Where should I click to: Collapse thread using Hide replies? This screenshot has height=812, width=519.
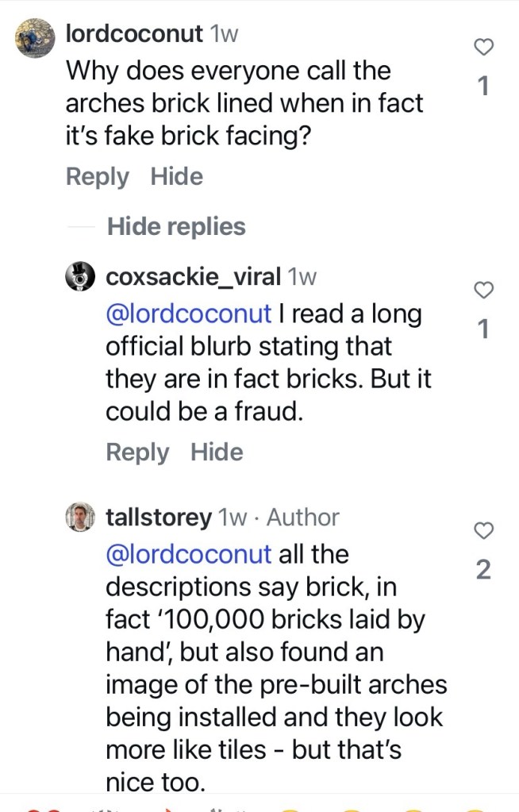[176, 226]
